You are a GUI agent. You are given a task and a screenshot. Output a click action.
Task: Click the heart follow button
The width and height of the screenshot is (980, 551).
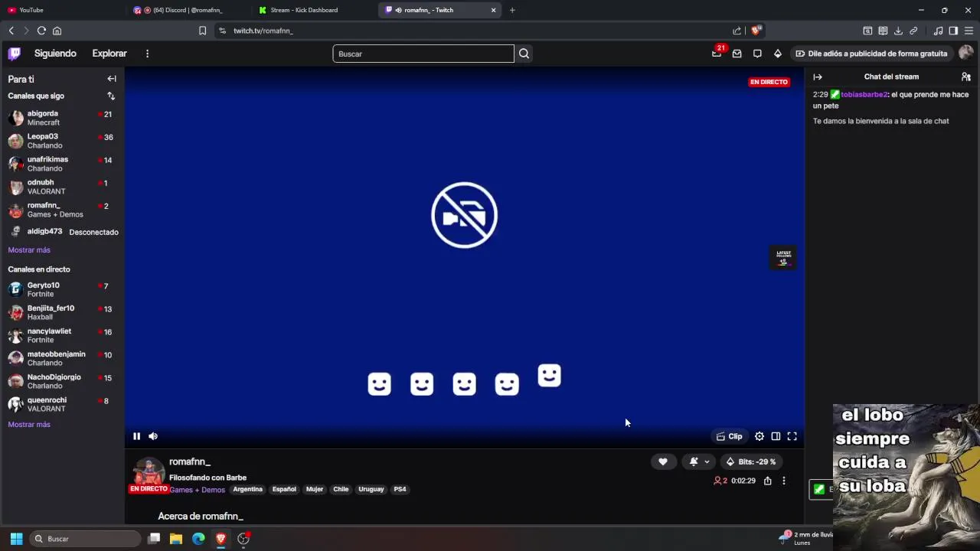pyautogui.click(x=663, y=461)
